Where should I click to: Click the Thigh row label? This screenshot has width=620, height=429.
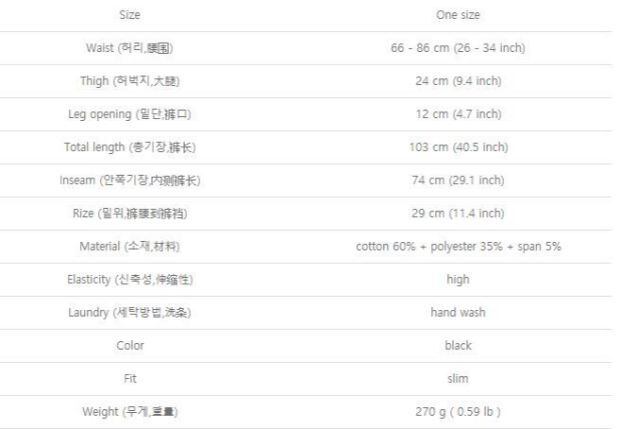click(x=130, y=81)
